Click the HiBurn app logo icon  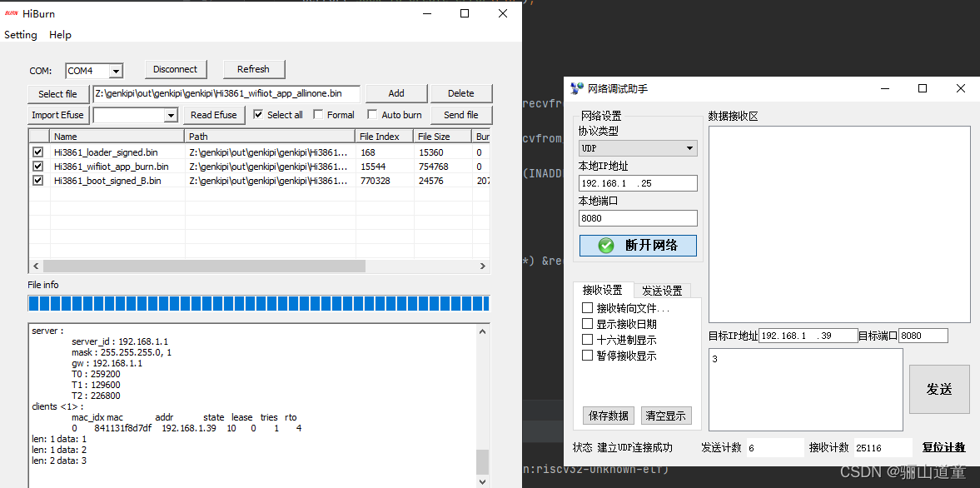coord(12,13)
